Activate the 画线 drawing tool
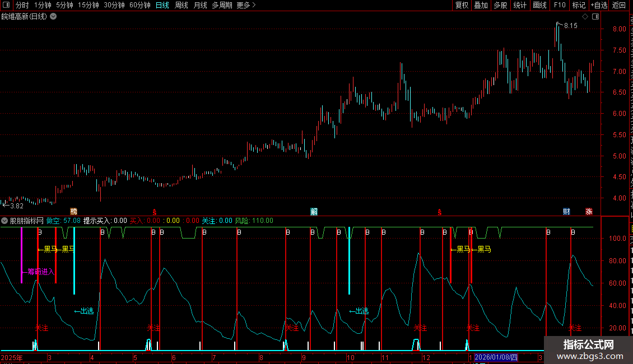 coord(540,5)
